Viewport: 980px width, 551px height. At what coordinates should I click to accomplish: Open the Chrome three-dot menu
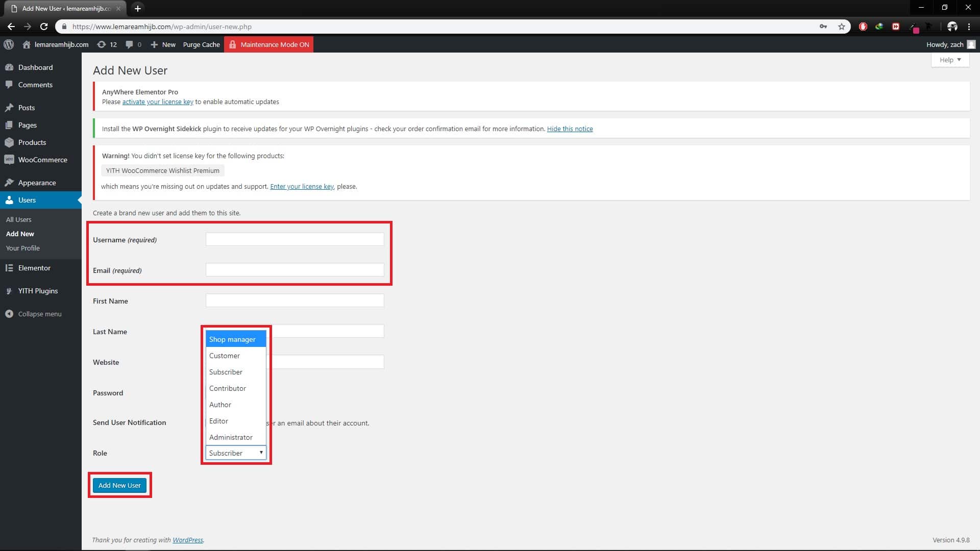point(969,27)
